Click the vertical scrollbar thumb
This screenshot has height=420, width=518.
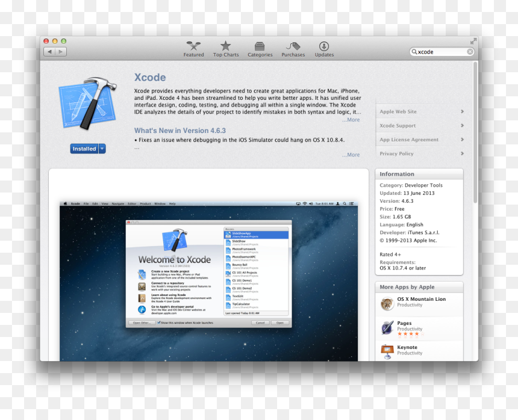tap(475, 132)
